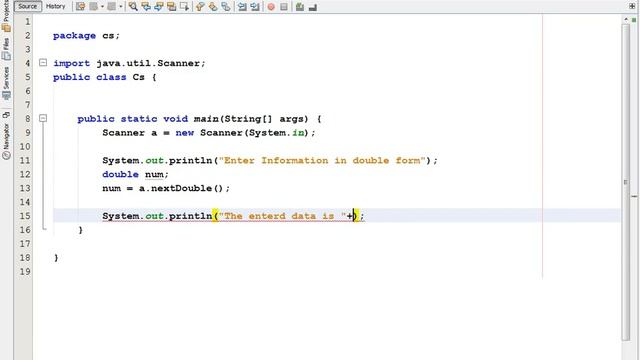Click Find Next Occurrence icon

click(x=159, y=7)
